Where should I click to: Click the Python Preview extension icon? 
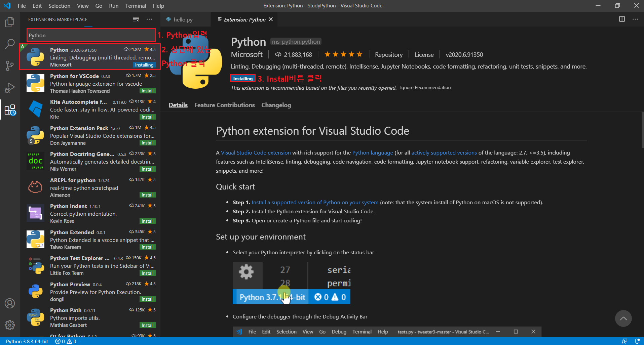point(35,291)
